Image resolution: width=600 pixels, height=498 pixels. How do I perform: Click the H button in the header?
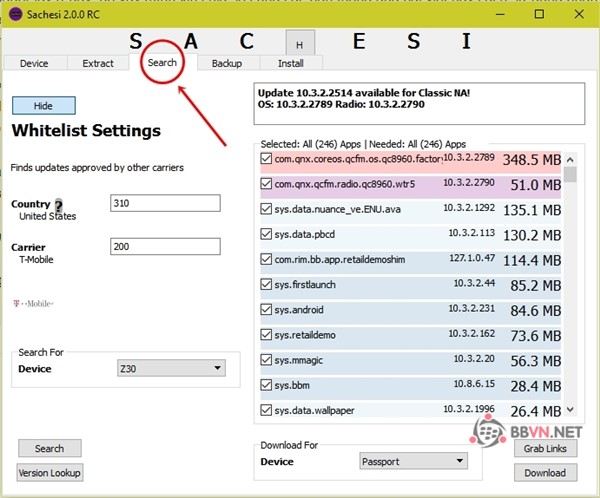coord(299,43)
